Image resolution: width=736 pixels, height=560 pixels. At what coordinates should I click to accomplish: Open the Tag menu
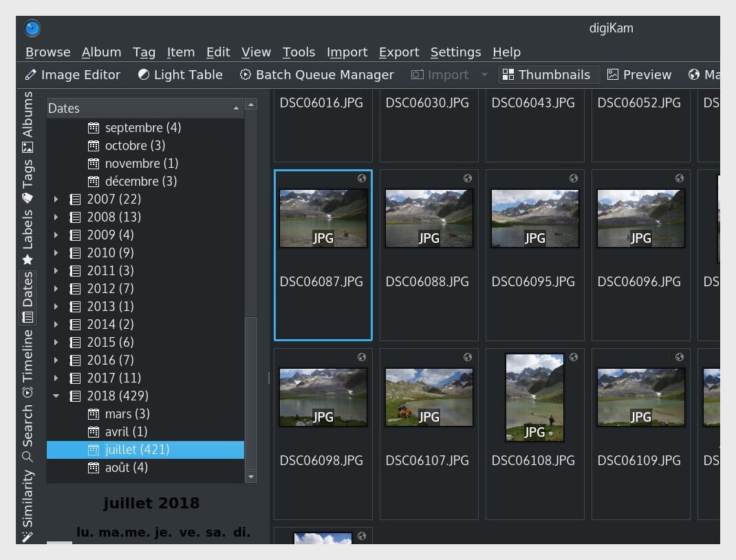click(x=144, y=52)
